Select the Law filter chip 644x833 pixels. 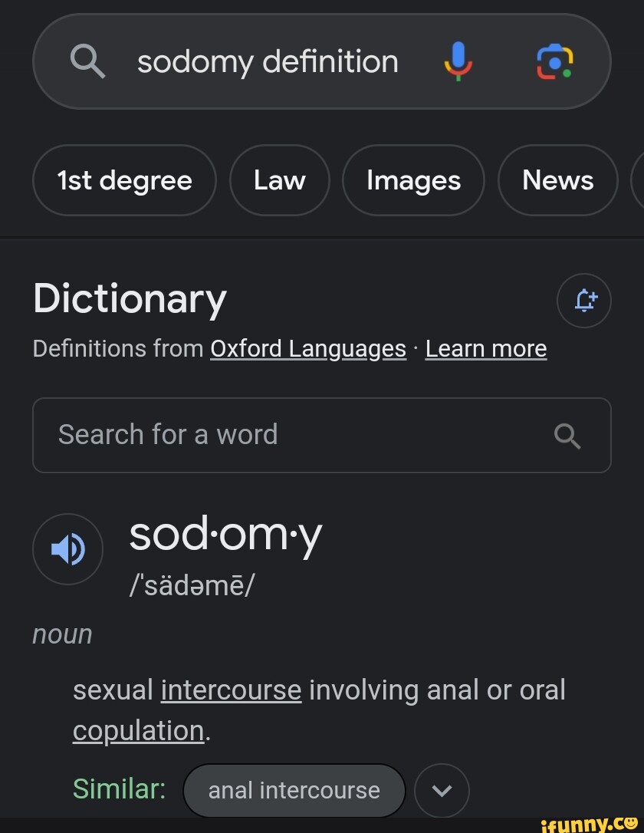pos(279,180)
